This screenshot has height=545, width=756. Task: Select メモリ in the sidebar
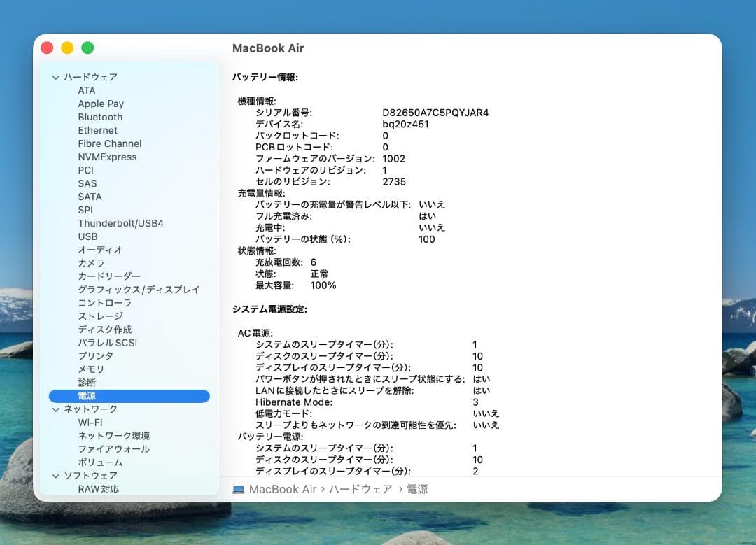point(91,369)
